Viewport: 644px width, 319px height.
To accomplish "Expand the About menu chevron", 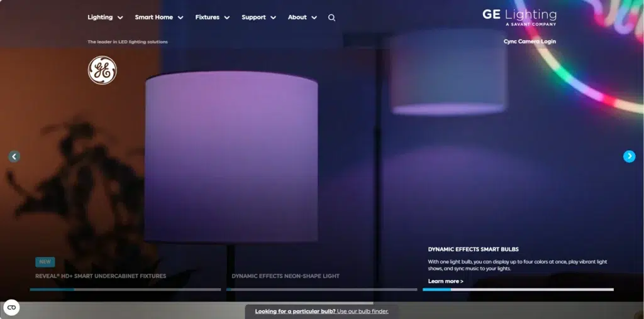I will [314, 18].
